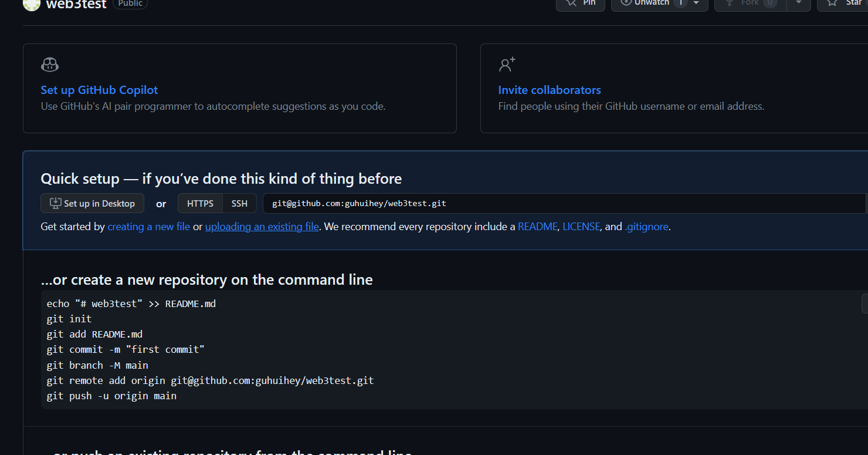This screenshot has width=868, height=455.
Task: Click the Set up in Desktop button
Action: click(x=92, y=203)
